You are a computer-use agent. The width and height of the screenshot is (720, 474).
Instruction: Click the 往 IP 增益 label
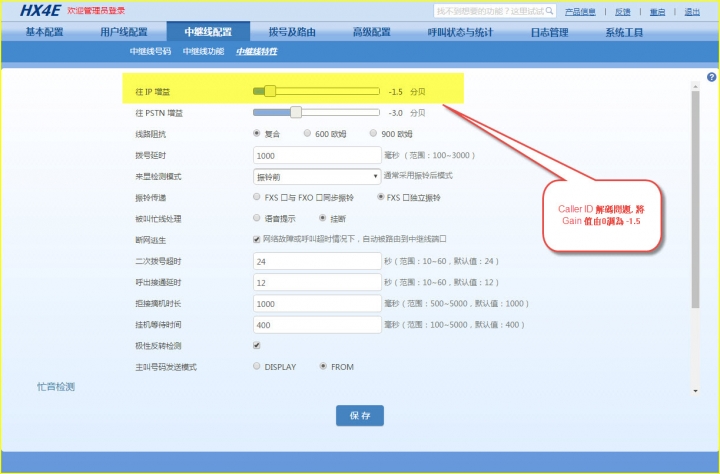(152, 92)
